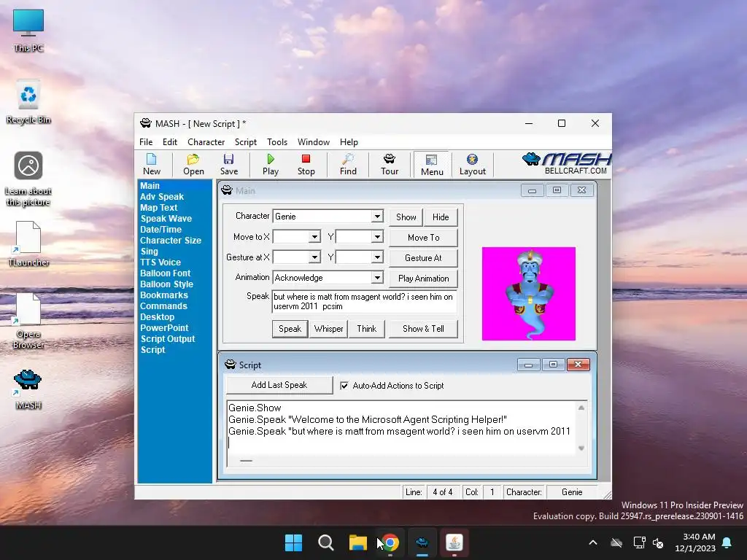Click the Show & Tell button
This screenshot has height=560, width=747.
(423, 329)
